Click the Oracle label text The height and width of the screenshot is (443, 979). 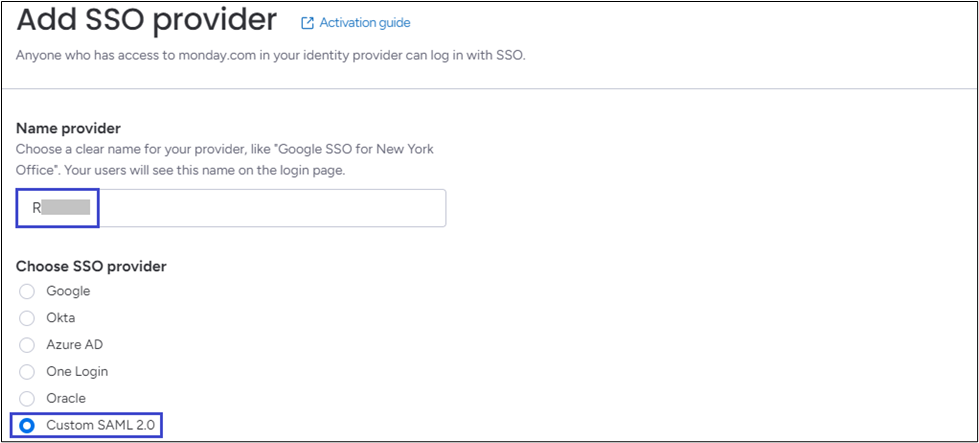66,399
